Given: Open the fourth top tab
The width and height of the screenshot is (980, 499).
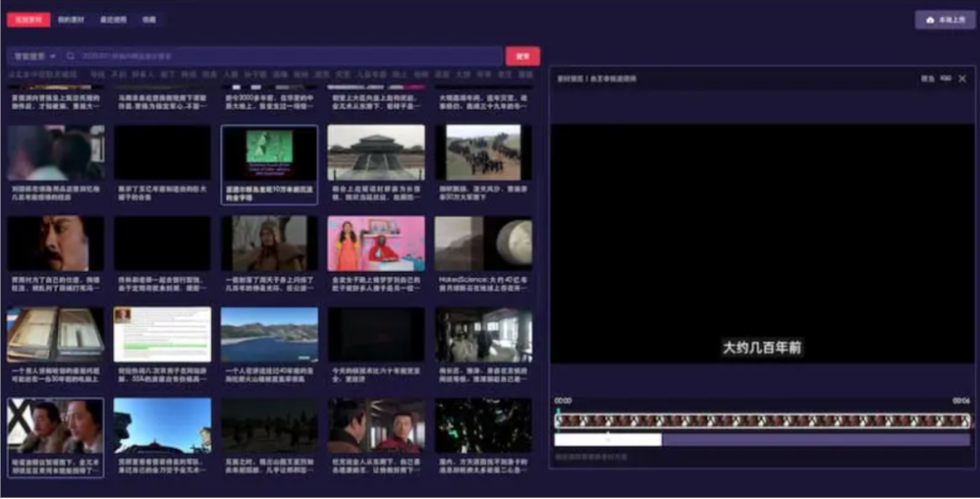Looking at the screenshot, I should (148, 20).
